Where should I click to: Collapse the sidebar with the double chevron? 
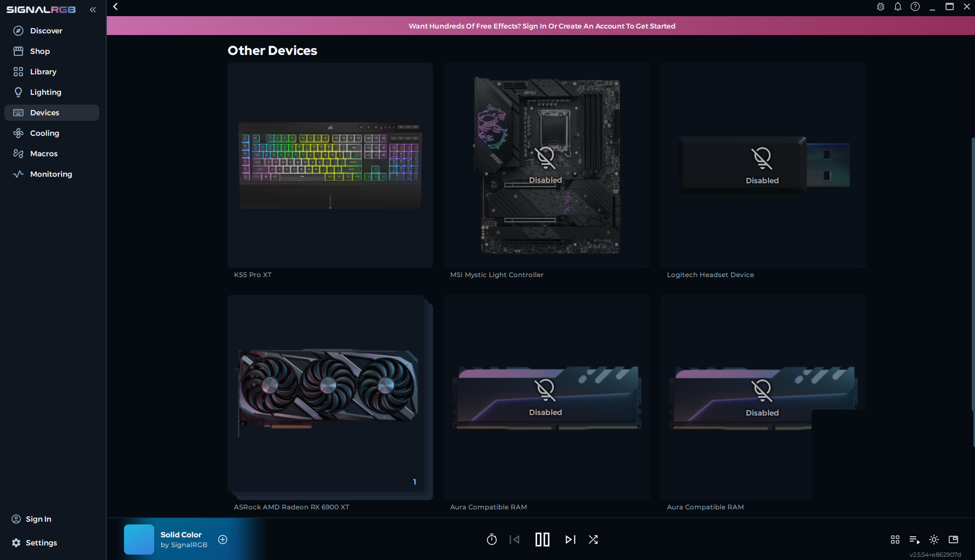click(93, 10)
